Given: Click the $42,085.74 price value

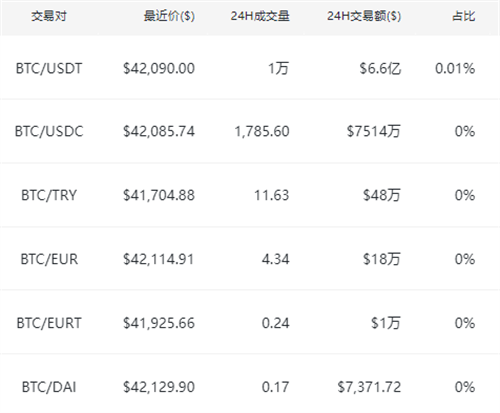Looking at the screenshot, I should pyautogui.click(x=159, y=131).
